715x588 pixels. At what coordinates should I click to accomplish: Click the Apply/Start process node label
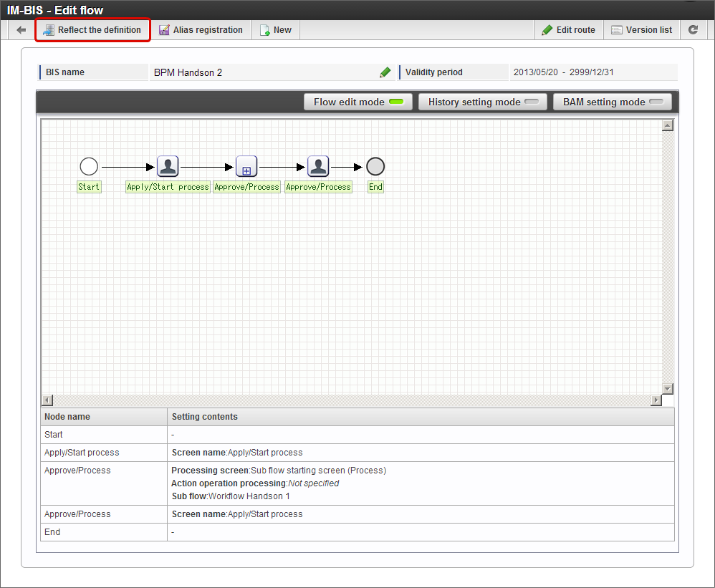point(168,187)
